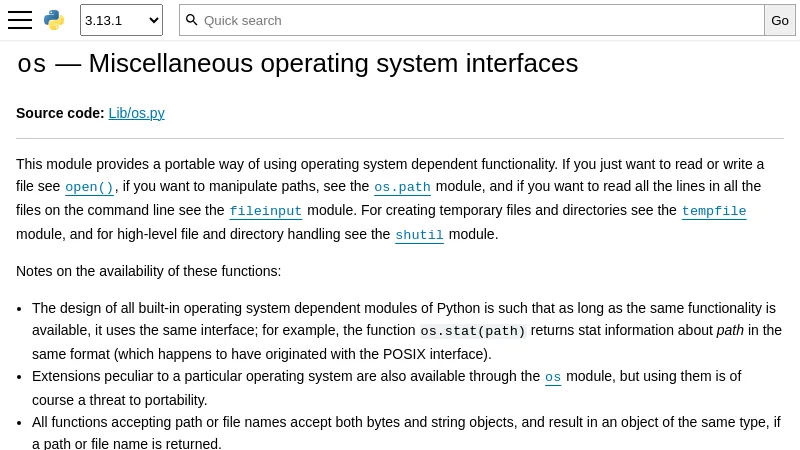Screen dimensions: 800x450
Task: Click the italic word 'path' in first bullet
Action: [730, 331]
